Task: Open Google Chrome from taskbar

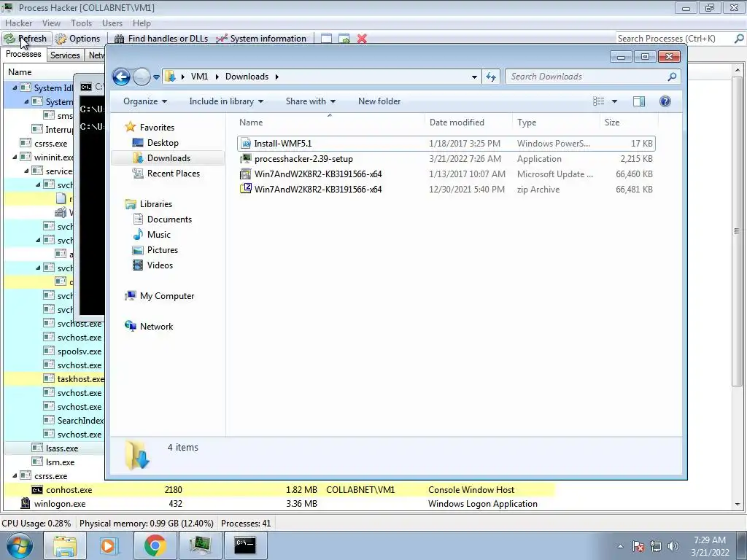Action: tap(155, 545)
